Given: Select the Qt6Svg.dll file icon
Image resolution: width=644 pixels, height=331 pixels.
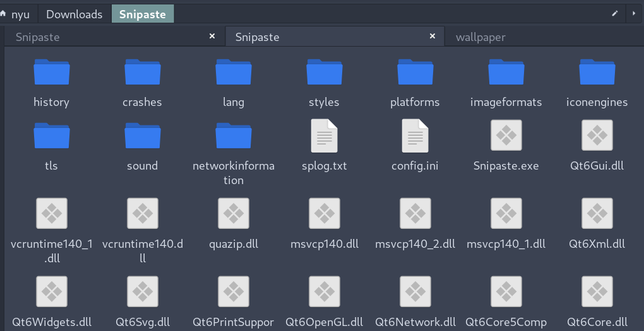Looking at the screenshot, I should point(143,291).
